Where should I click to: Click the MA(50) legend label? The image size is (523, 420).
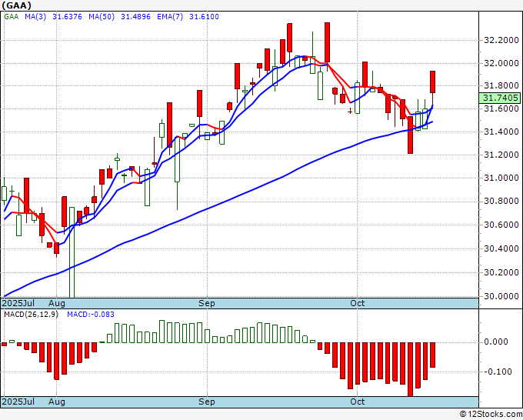point(102,17)
